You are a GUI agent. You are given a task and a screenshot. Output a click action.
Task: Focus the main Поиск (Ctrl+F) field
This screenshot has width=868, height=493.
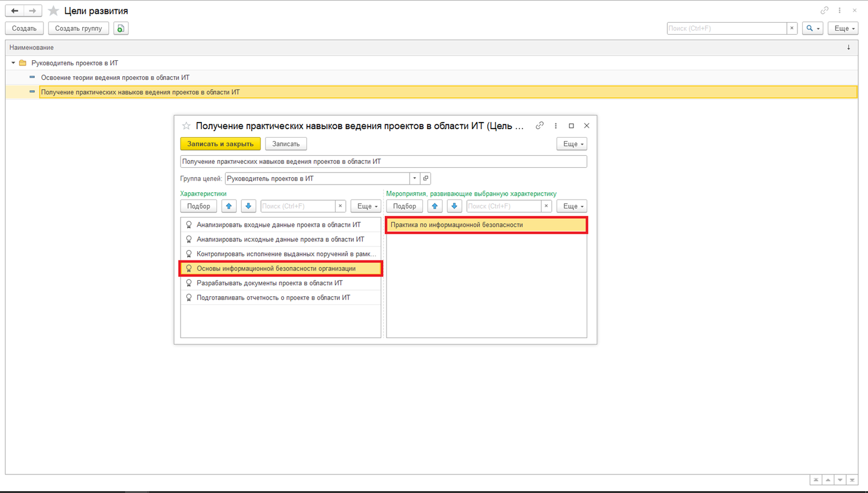pos(727,28)
